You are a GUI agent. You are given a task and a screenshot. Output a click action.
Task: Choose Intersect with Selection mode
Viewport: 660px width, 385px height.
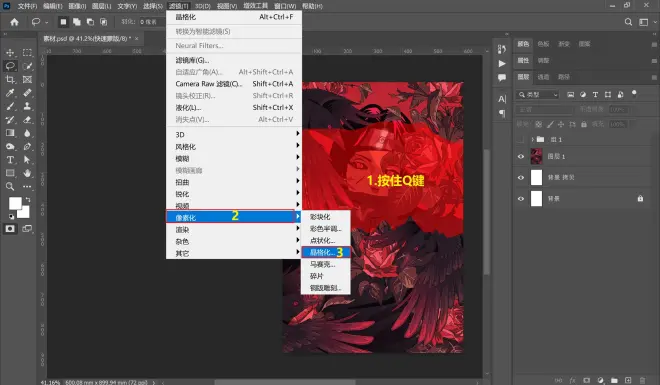(x=104, y=22)
